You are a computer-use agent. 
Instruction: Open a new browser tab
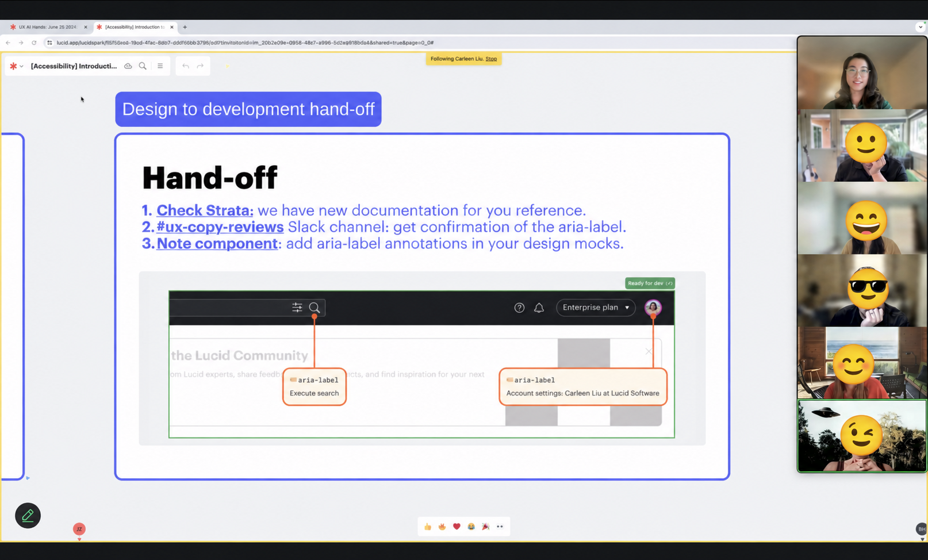coord(185,27)
